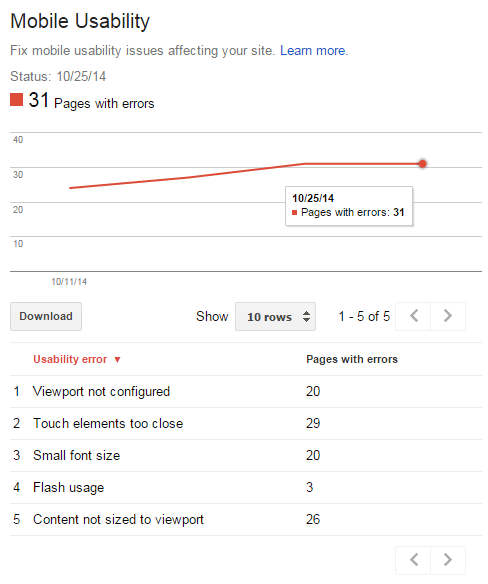Open Touch elements too close row

[x=246, y=423]
